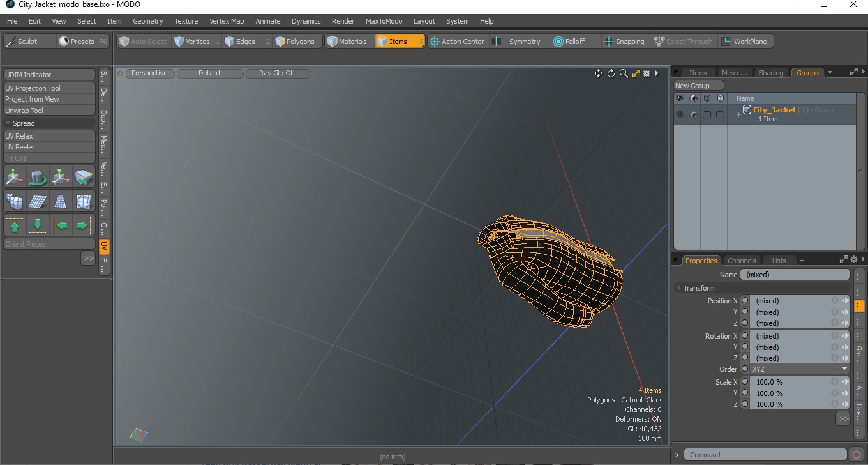Click the Action Center button
Viewport: 868px width, 465px height.
coord(457,42)
